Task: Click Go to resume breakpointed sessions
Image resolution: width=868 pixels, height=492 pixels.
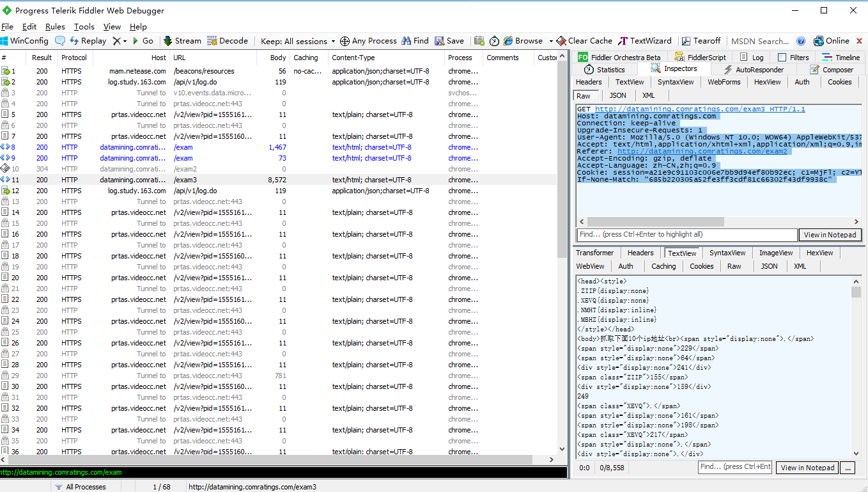Action: (x=143, y=41)
